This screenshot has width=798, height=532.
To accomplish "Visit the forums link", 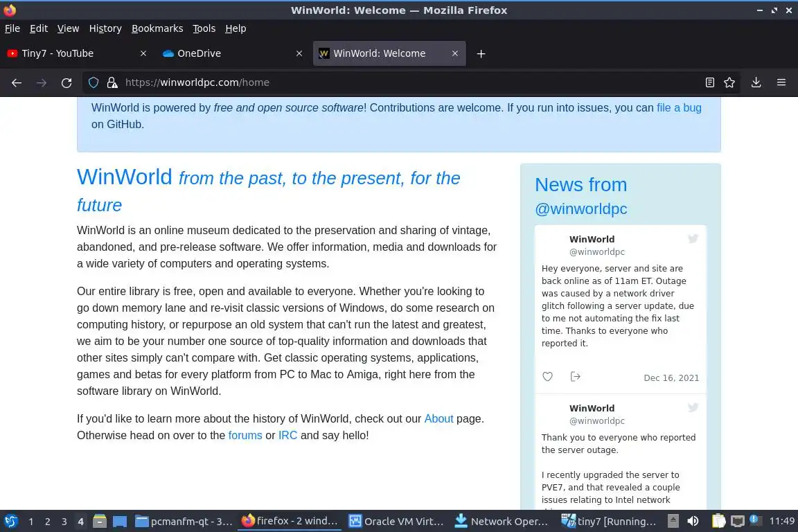I will (245, 435).
